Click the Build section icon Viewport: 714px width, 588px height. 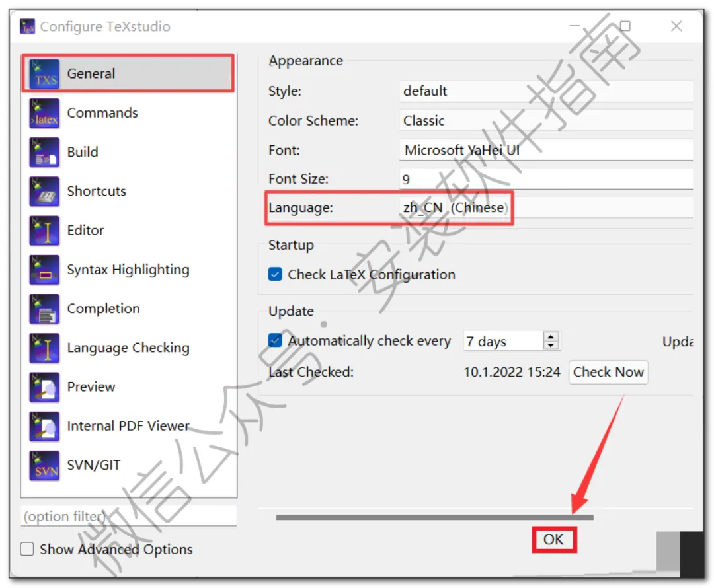tap(44, 152)
